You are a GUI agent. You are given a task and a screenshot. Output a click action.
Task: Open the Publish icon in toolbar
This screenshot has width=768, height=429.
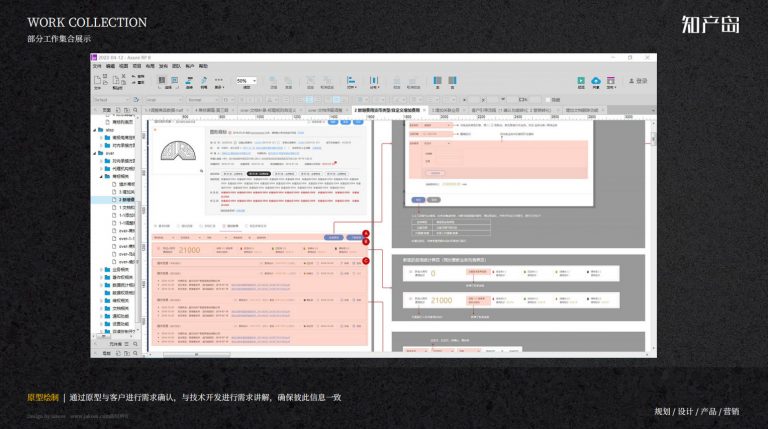[x=610, y=80]
